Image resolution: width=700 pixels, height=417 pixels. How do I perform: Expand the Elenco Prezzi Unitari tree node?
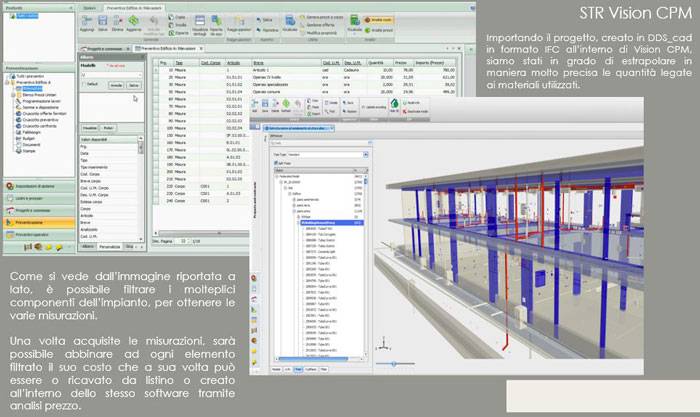[13, 95]
